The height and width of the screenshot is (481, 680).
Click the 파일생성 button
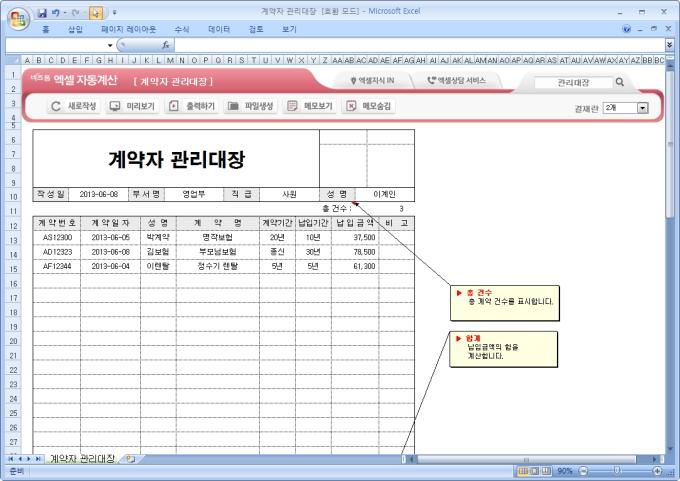tap(251, 106)
